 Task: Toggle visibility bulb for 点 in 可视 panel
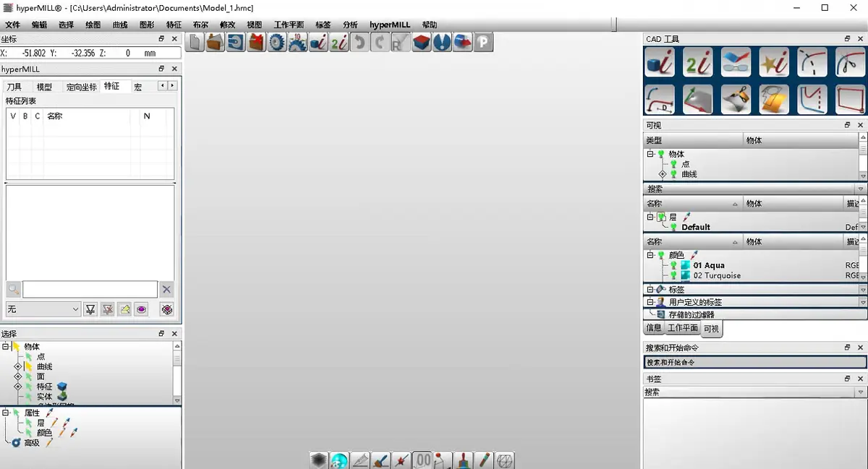point(674,164)
